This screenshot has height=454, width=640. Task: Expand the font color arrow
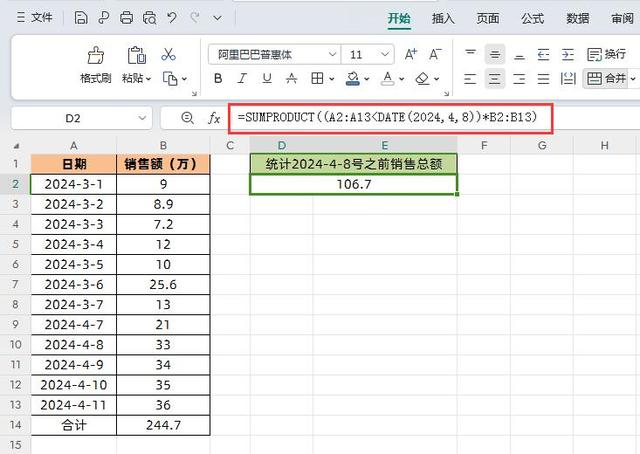pyautogui.click(x=402, y=79)
